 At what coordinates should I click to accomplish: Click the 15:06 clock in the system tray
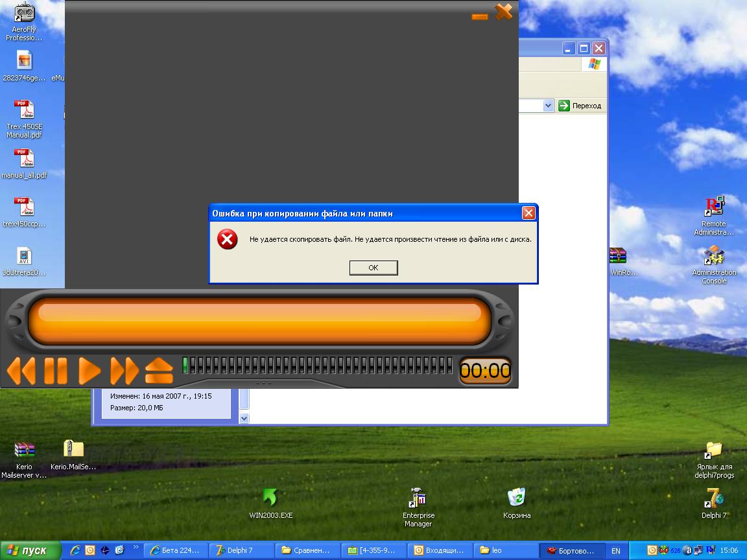point(729,550)
